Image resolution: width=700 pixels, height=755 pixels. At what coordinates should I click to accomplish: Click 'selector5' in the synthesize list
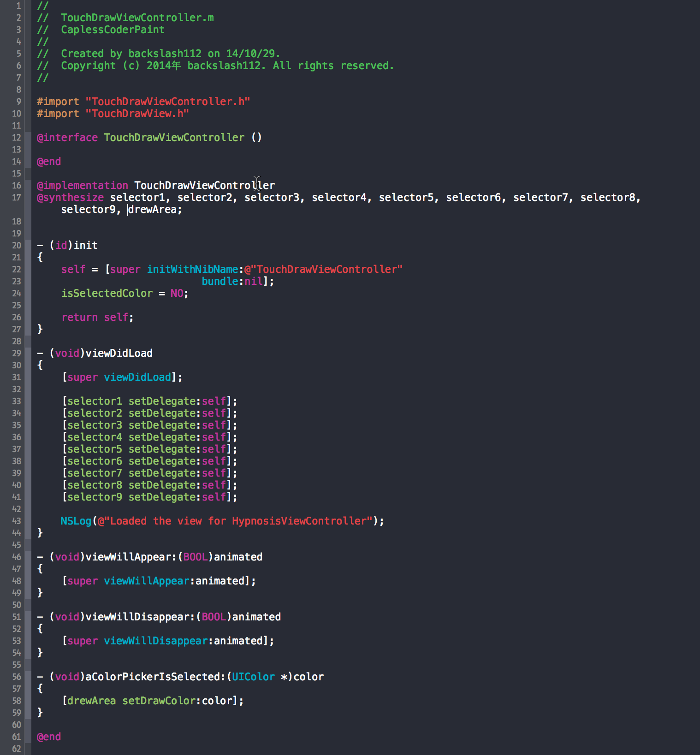(x=406, y=197)
